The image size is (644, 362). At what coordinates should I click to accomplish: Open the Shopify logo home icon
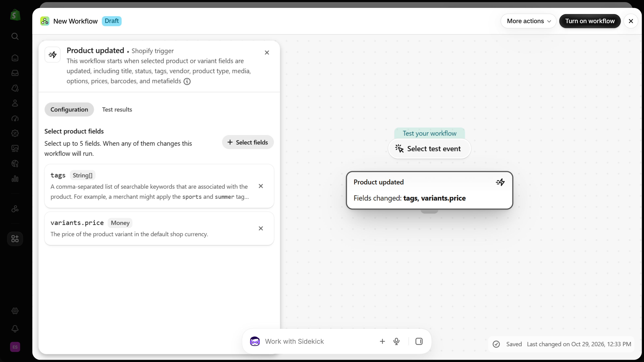(15, 15)
